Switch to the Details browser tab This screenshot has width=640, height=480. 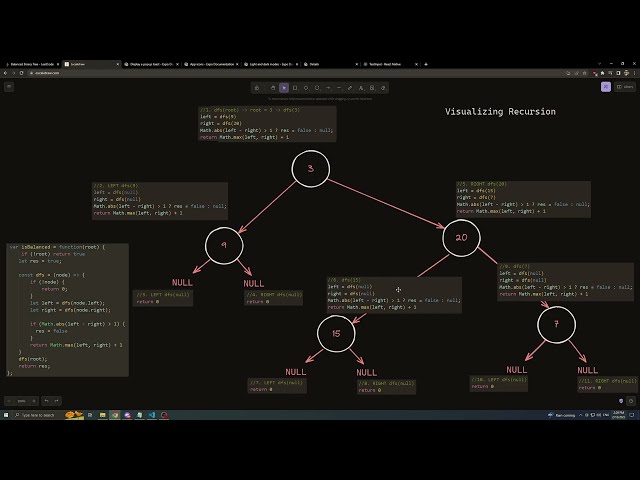pyautogui.click(x=331, y=64)
